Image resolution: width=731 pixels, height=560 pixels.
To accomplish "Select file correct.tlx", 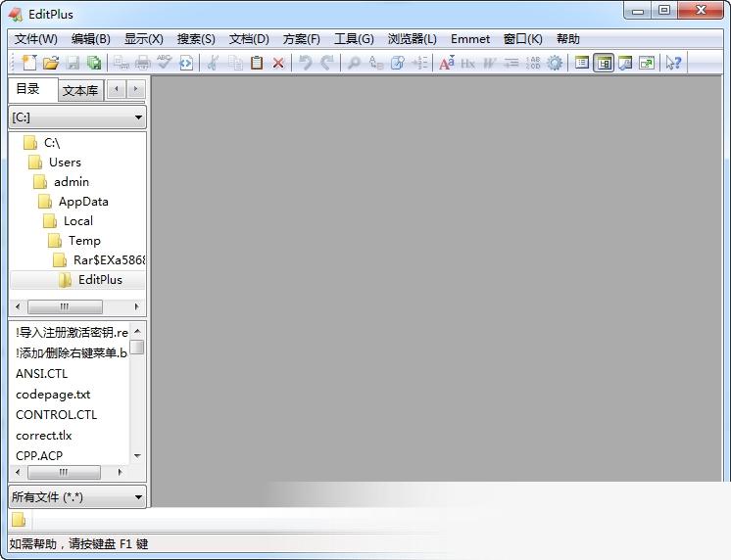I will click(x=44, y=435).
